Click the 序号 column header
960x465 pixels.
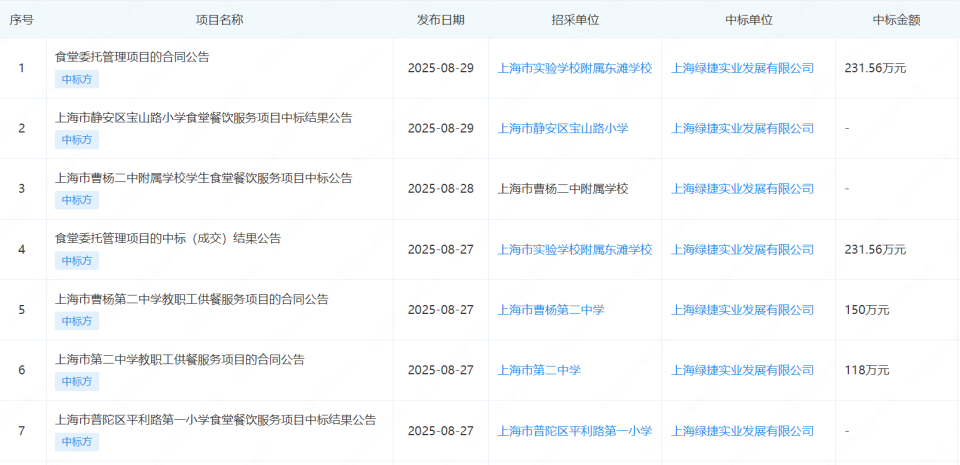tap(21, 20)
